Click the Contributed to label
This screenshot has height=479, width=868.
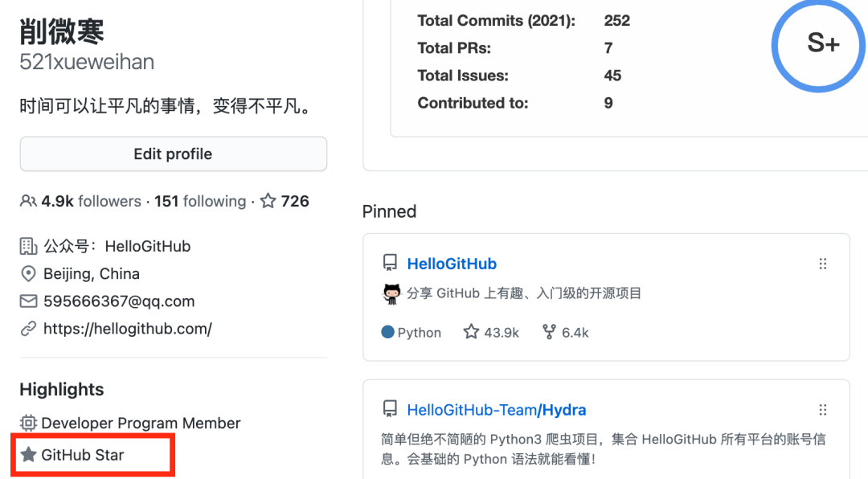coord(473,103)
